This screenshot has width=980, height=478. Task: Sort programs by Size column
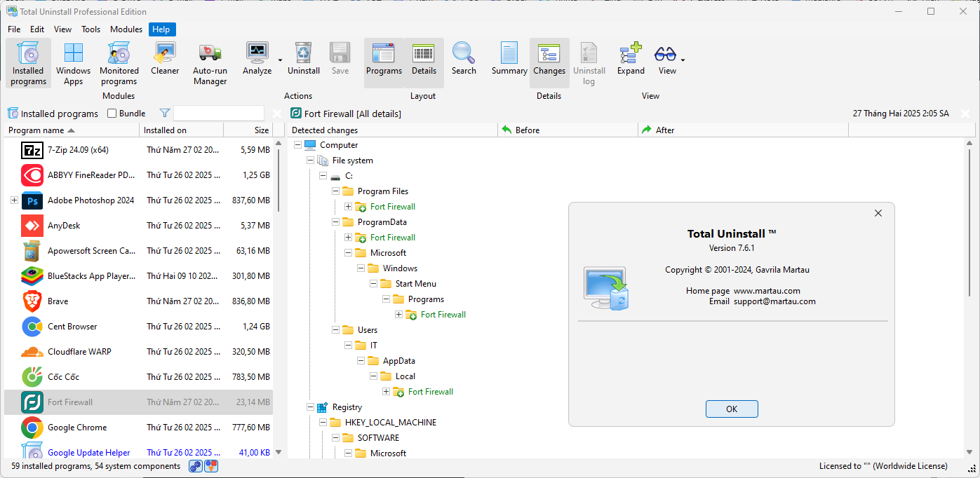[248, 130]
